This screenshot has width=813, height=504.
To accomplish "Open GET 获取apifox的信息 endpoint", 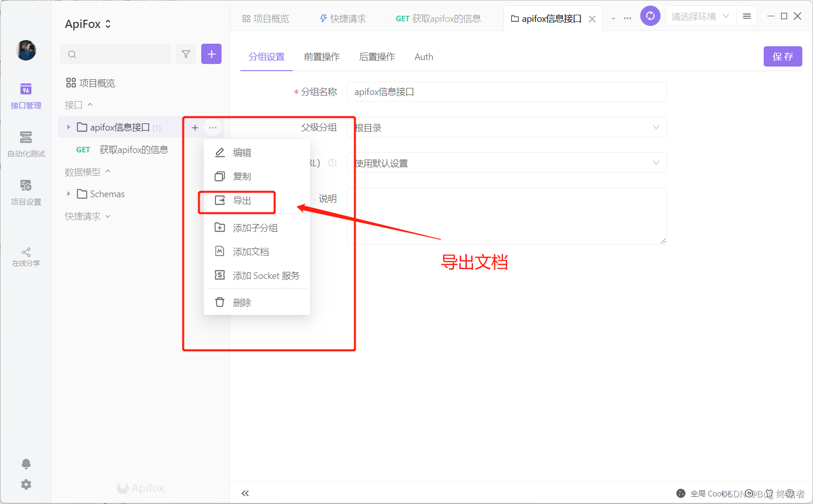I will click(122, 149).
